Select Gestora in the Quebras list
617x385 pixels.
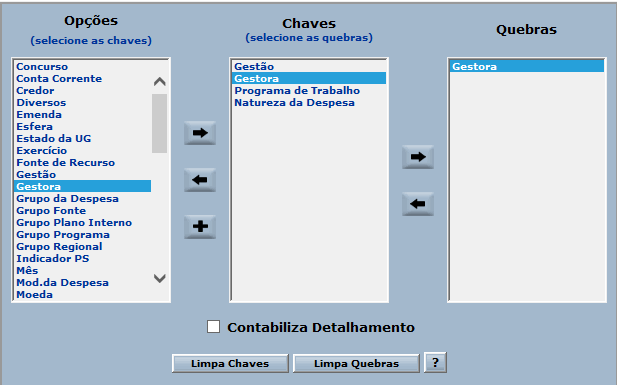(x=527, y=67)
